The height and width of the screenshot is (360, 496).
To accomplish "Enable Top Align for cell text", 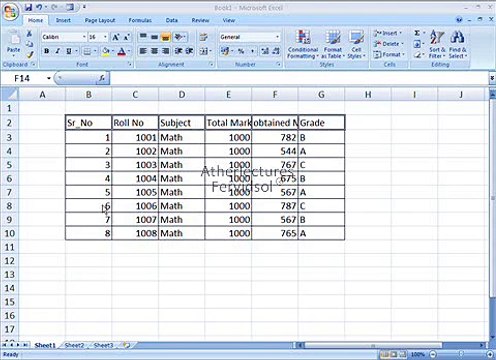I will [143, 37].
